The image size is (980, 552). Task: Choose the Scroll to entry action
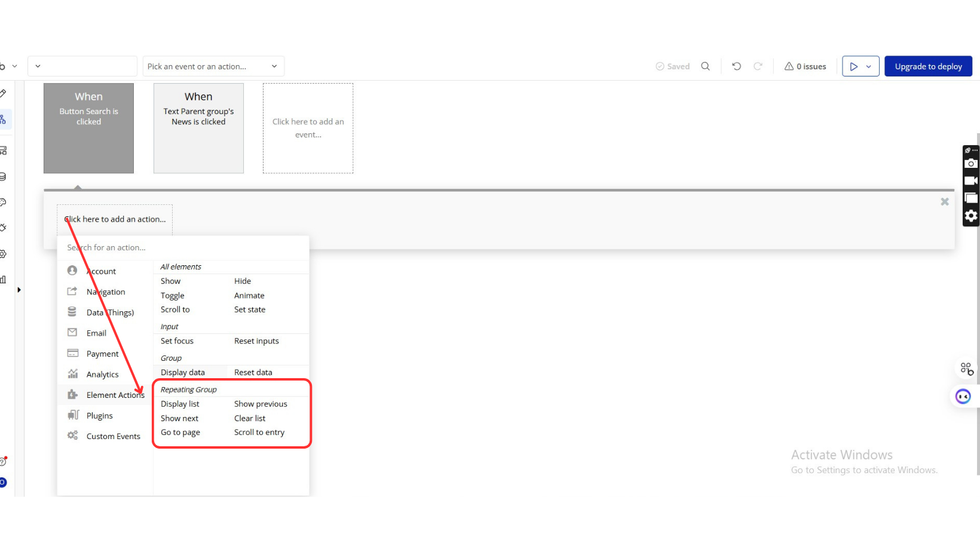(x=259, y=432)
